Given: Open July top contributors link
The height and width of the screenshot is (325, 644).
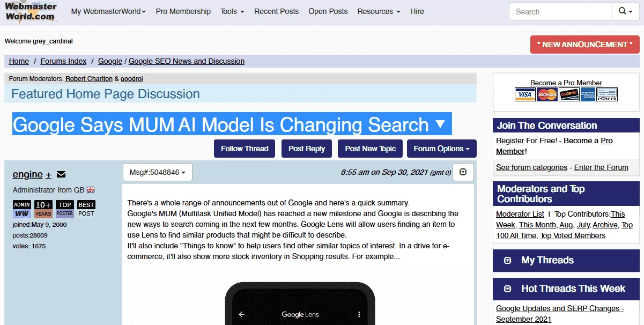Looking at the screenshot, I should coord(583,225).
